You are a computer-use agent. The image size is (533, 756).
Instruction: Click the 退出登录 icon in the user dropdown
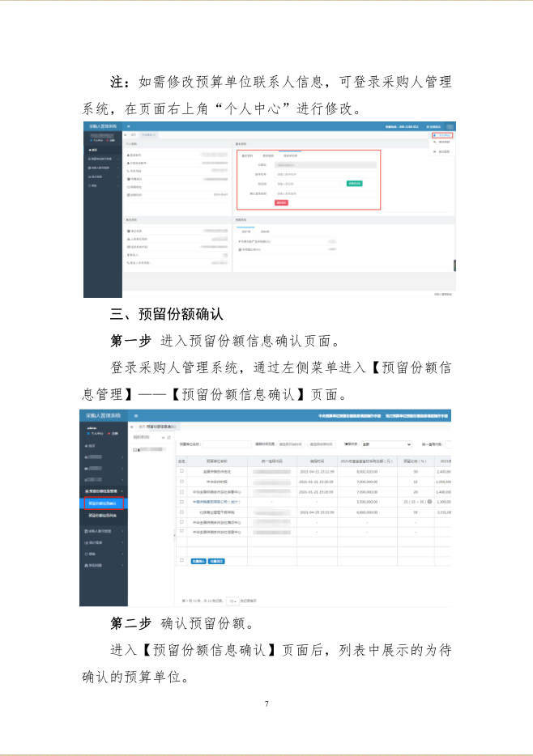pos(435,152)
